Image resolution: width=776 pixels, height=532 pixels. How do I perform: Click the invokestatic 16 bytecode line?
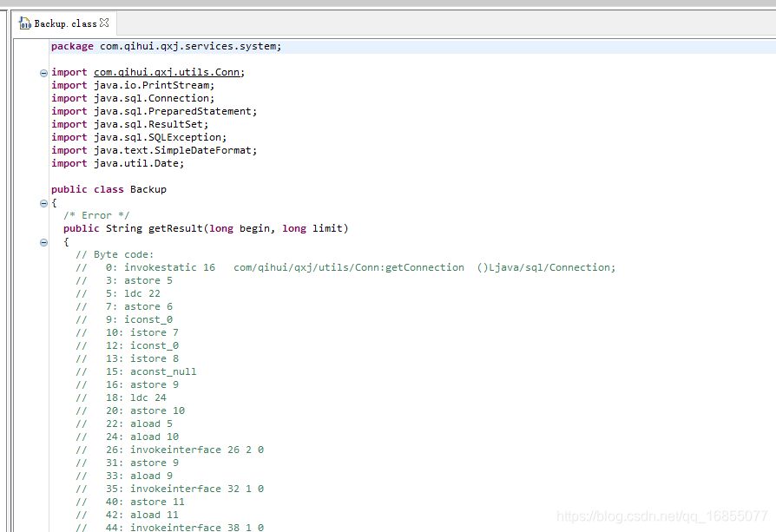click(345, 267)
